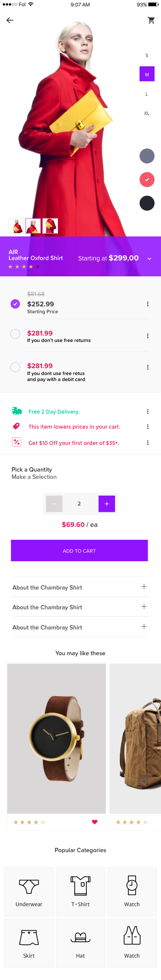Increase quantity with the plus button

[x=107, y=504]
